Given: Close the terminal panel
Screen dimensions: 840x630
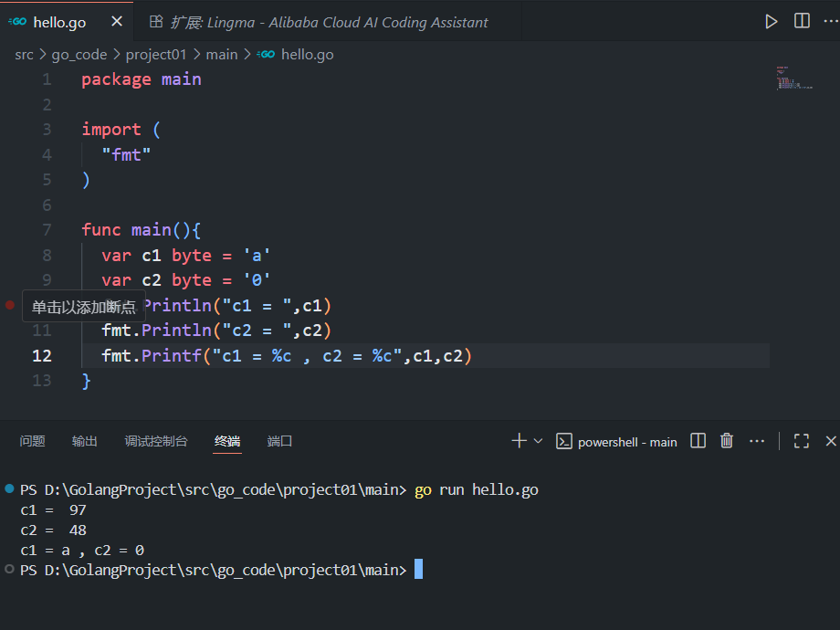Looking at the screenshot, I should point(831,441).
